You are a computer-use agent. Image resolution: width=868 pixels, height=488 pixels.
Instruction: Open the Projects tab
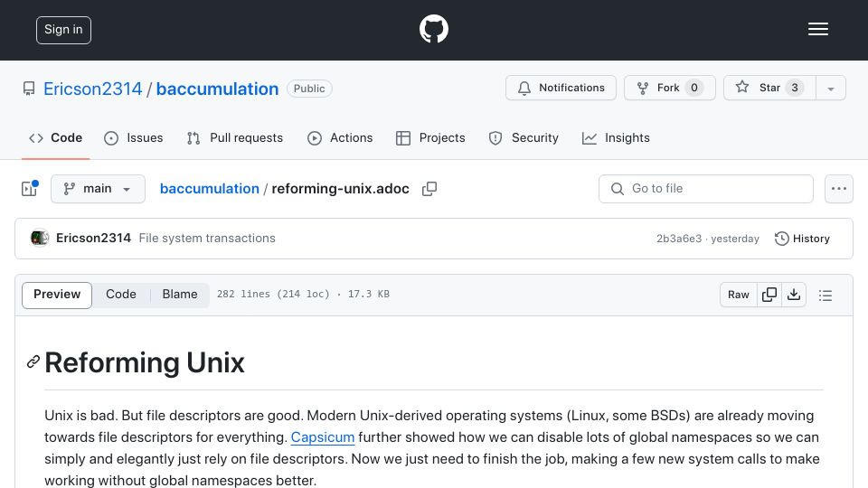pyautogui.click(x=430, y=137)
